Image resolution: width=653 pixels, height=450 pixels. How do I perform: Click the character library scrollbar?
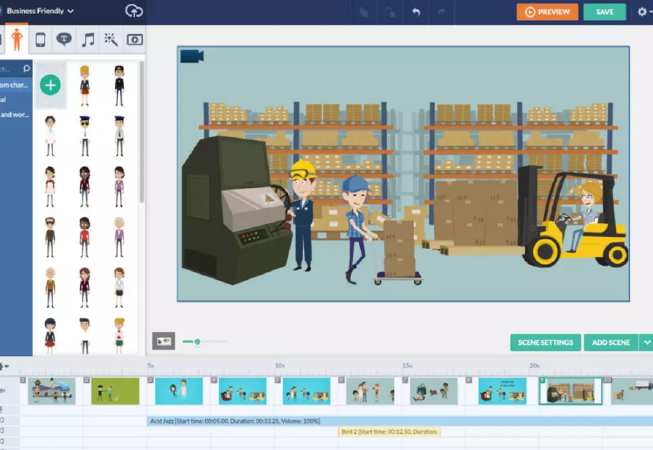(x=142, y=132)
